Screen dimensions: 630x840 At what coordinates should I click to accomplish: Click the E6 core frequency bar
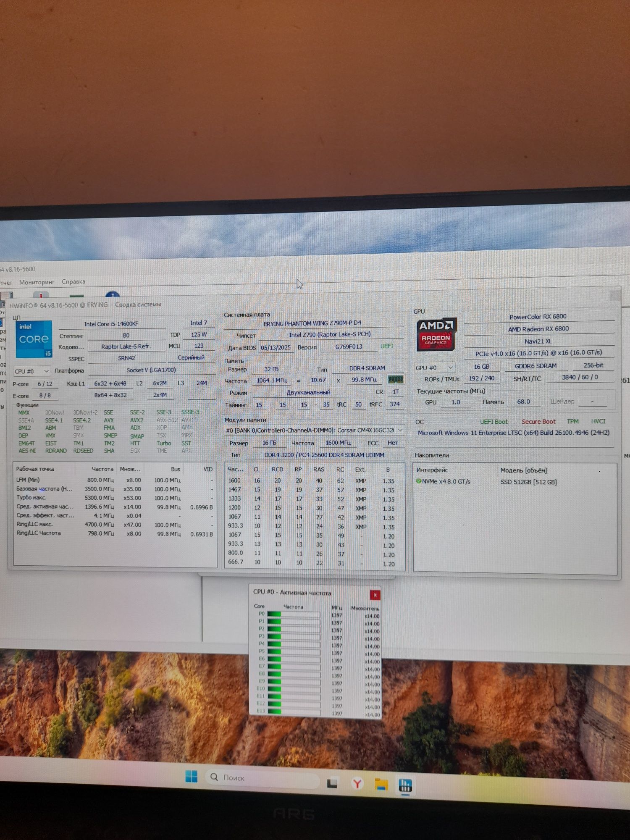(294, 659)
